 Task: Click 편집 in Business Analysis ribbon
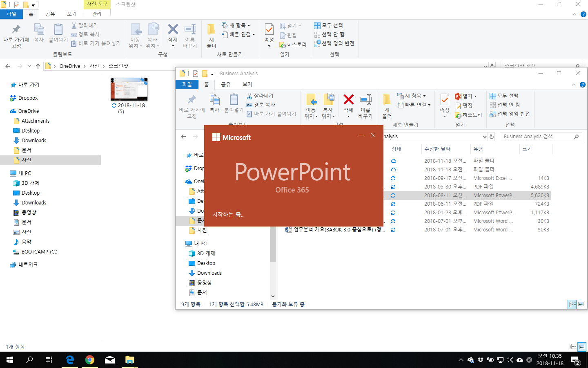(464, 105)
